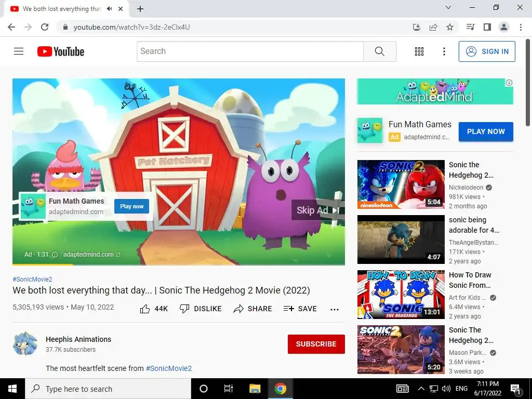Click the yellow ad progress bar
532x399 pixels.
coord(43,264)
